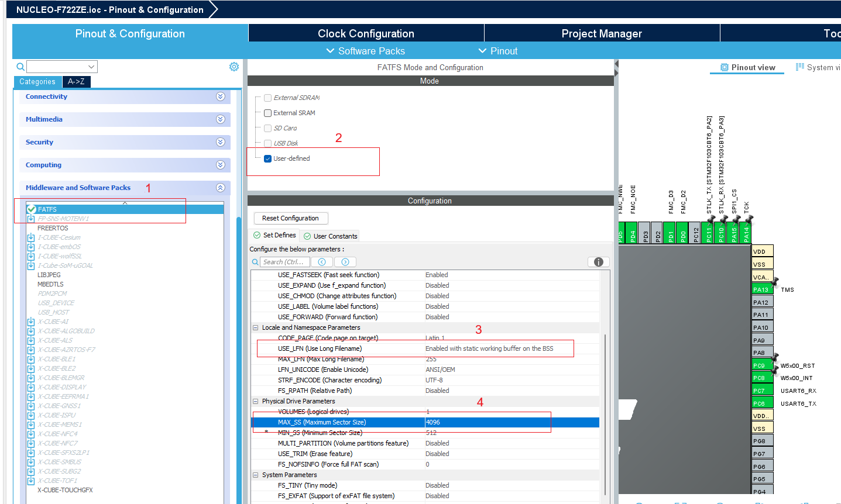Click the settings gear icon in categories panel
841x504 pixels.
(234, 67)
